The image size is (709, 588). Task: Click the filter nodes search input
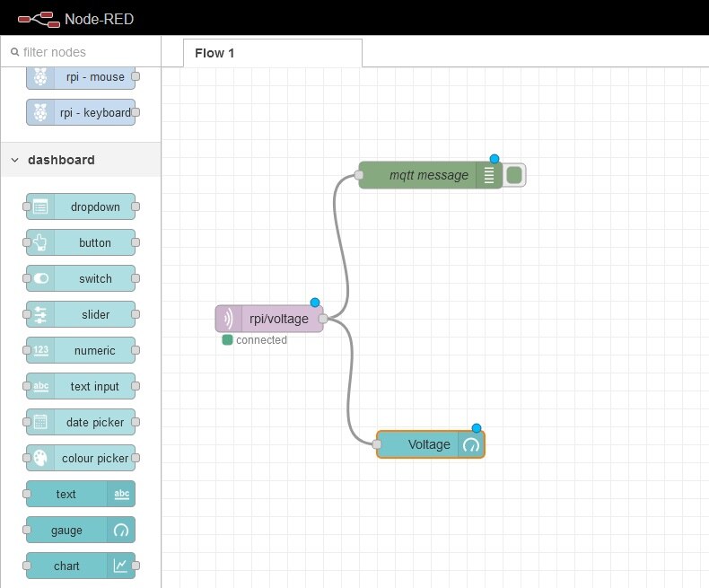point(81,52)
